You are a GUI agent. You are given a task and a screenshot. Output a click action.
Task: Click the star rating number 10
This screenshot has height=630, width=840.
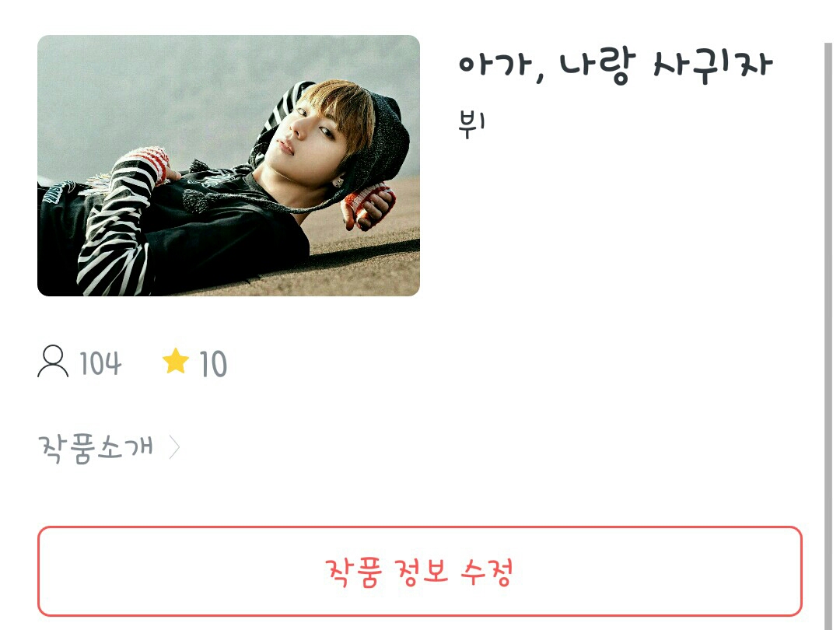213,364
